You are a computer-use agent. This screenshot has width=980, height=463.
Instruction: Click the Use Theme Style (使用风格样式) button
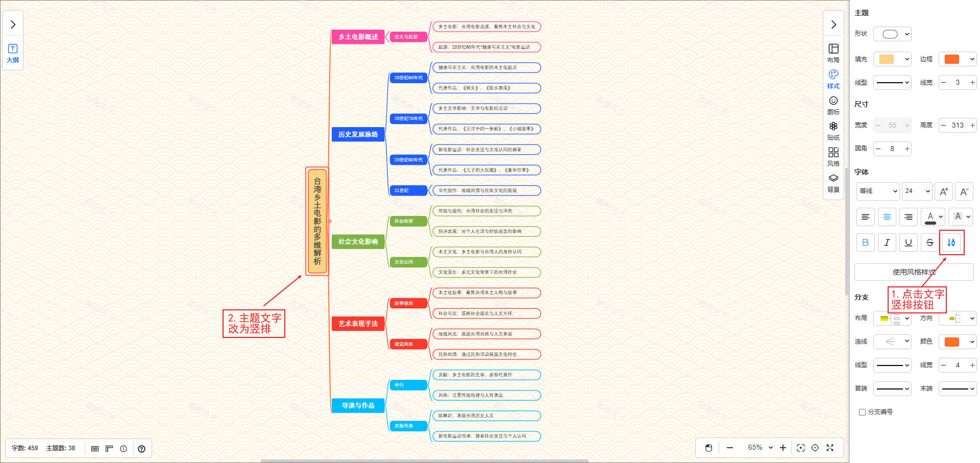[x=914, y=272]
